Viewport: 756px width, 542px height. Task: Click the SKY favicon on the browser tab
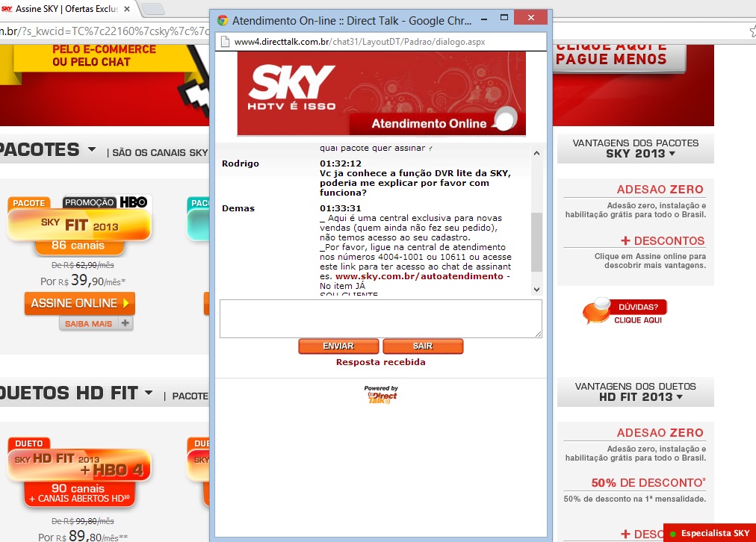point(7,9)
